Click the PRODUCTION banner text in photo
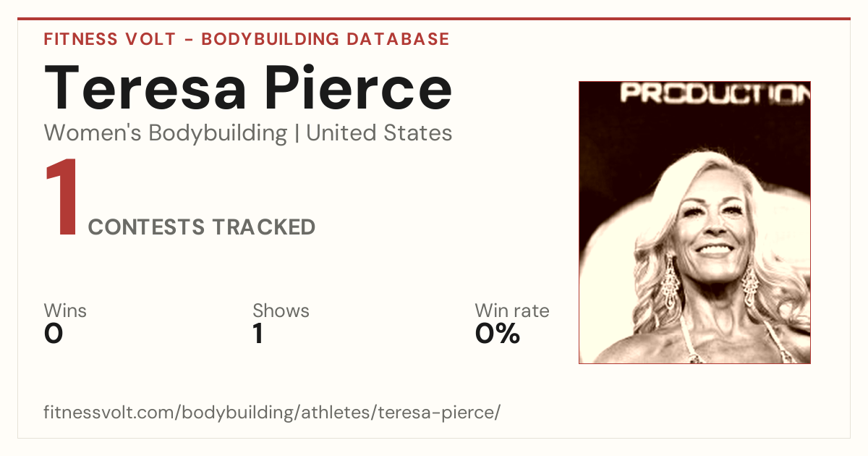Image resolution: width=868 pixels, height=456 pixels. click(715, 93)
